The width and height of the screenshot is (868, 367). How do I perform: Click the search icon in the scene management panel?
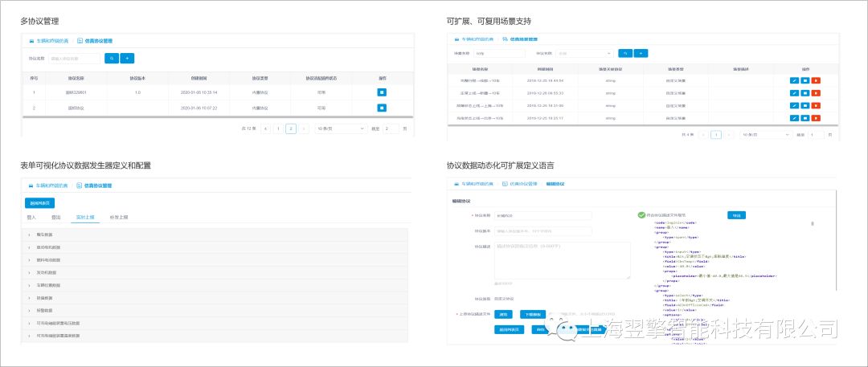[x=624, y=53]
